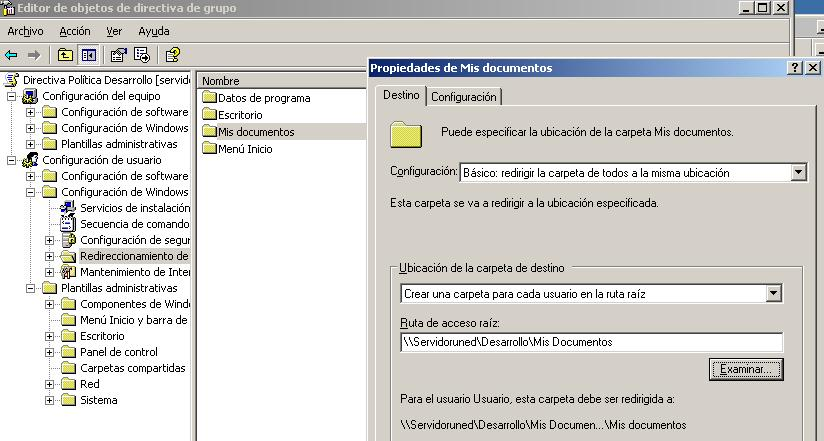Click the Forward arrow toolbar icon
This screenshot has height=441, width=824.
(x=34, y=55)
